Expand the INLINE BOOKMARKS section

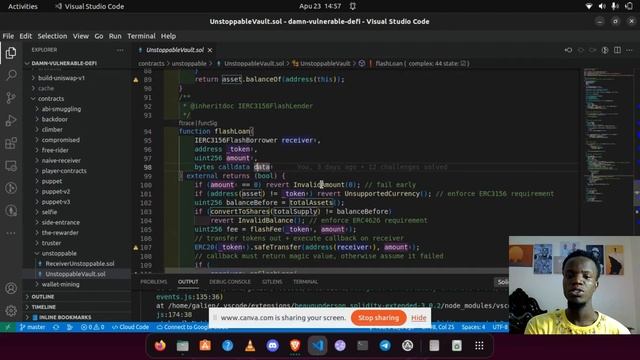pyautogui.click(x=60, y=317)
